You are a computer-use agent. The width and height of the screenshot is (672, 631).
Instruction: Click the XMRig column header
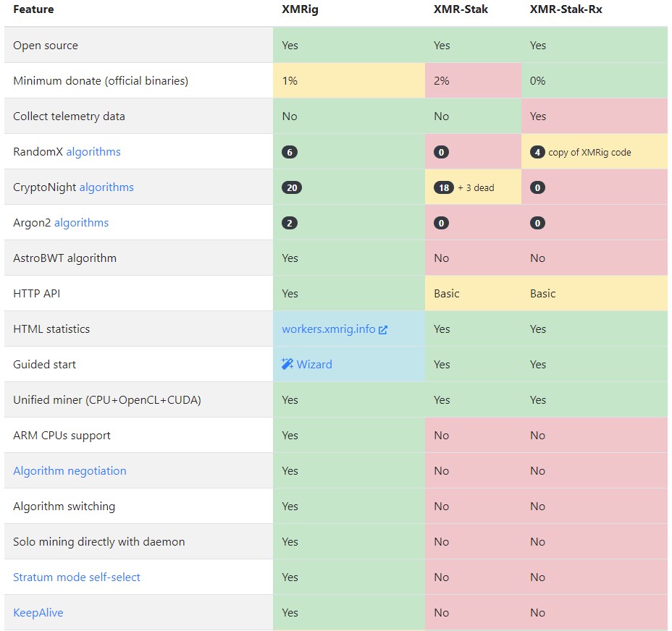(300, 9)
